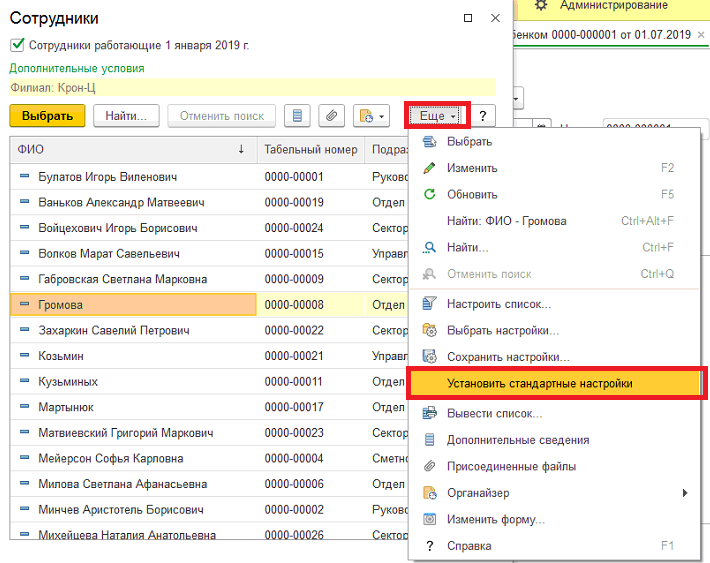This screenshot has width=710, height=563.
Task: Click row icon beside Мартынюк
Action: tap(24, 406)
